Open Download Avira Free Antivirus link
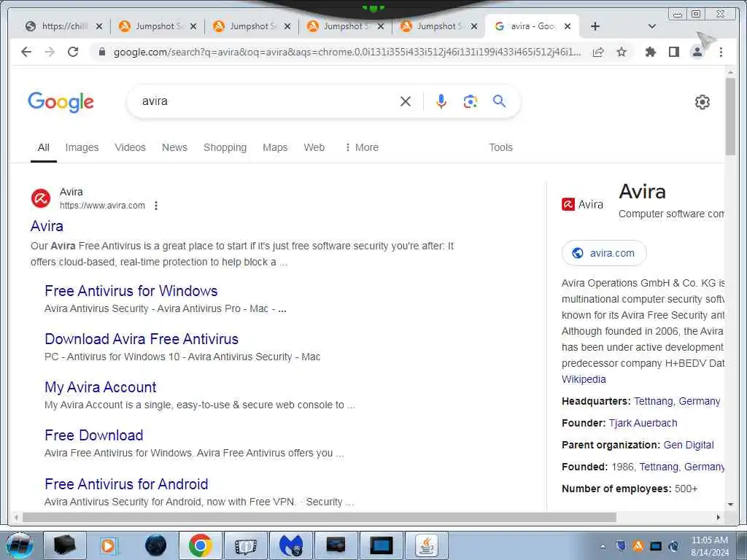Screen dimensions: 747x560 click(142, 339)
